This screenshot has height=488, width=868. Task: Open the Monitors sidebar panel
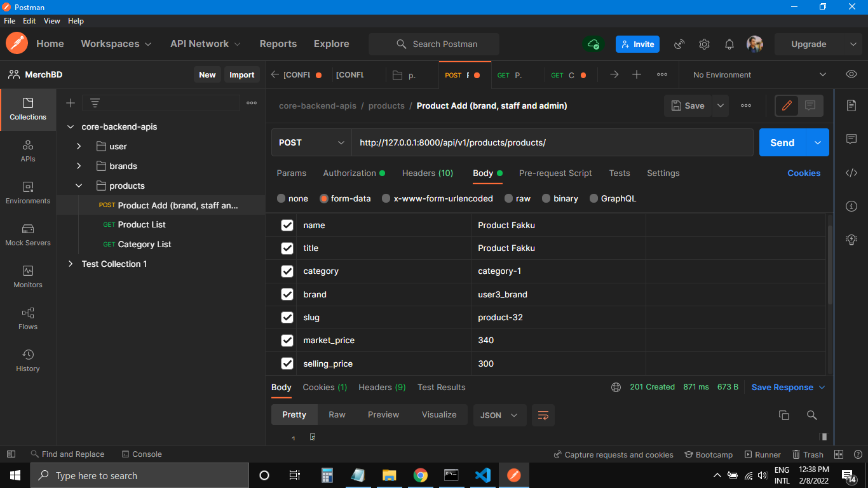(28, 277)
